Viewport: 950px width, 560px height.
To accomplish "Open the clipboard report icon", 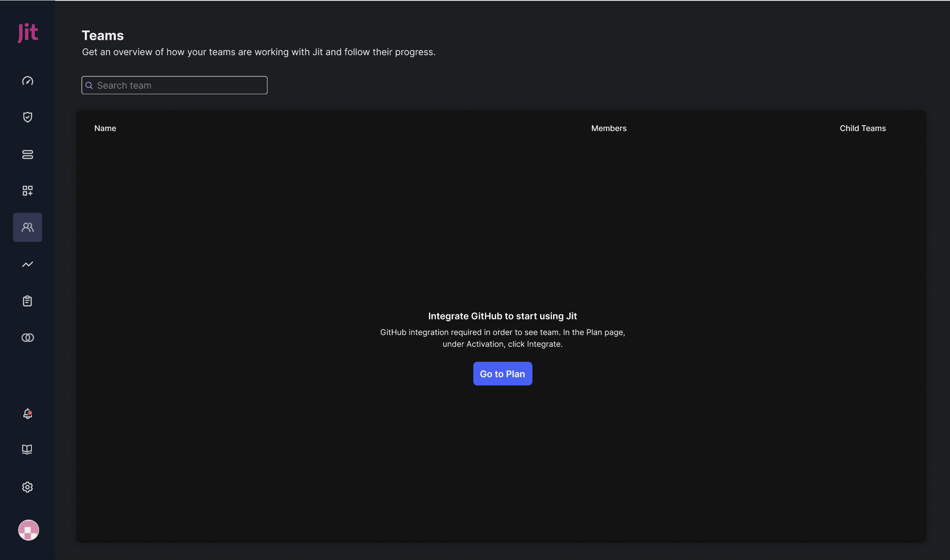I will (28, 301).
